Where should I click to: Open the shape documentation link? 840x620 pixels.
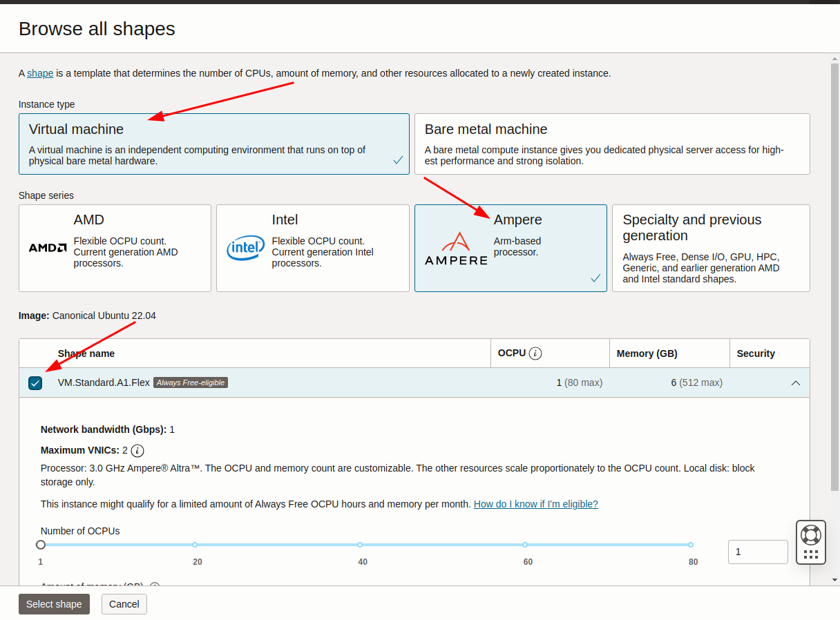(x=40, y=73)
